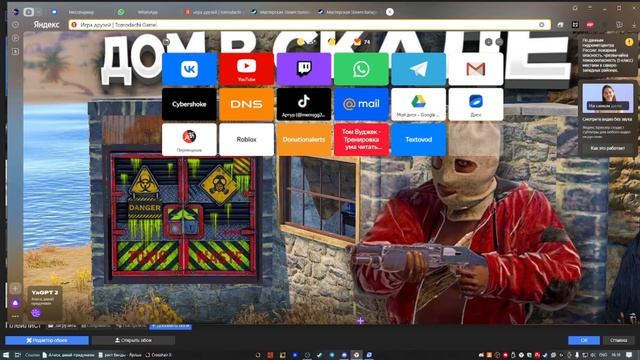Open a new tab with the plus button
Viewport: 640px width, 360px height.
click(390, 12)
